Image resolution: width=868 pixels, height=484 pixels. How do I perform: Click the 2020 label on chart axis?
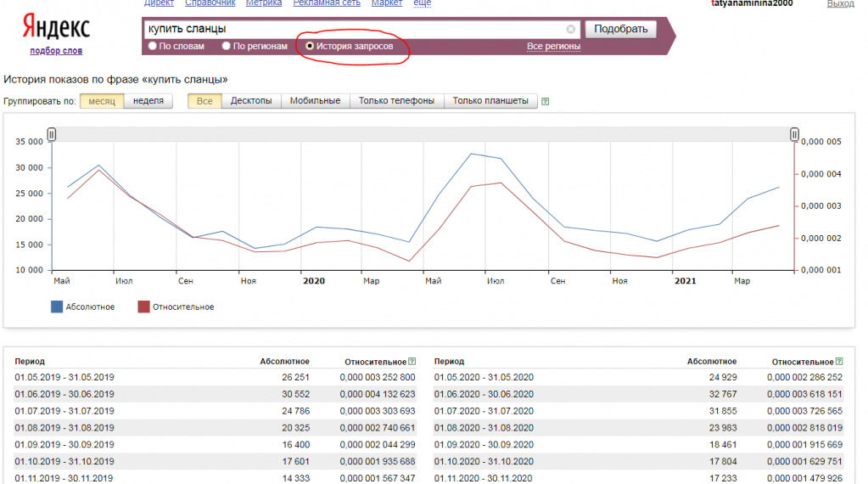314,281
